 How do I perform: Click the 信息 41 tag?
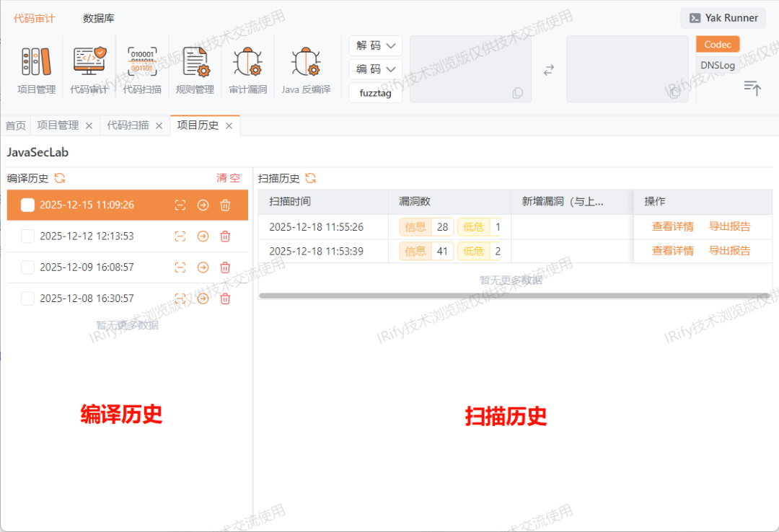426,252
